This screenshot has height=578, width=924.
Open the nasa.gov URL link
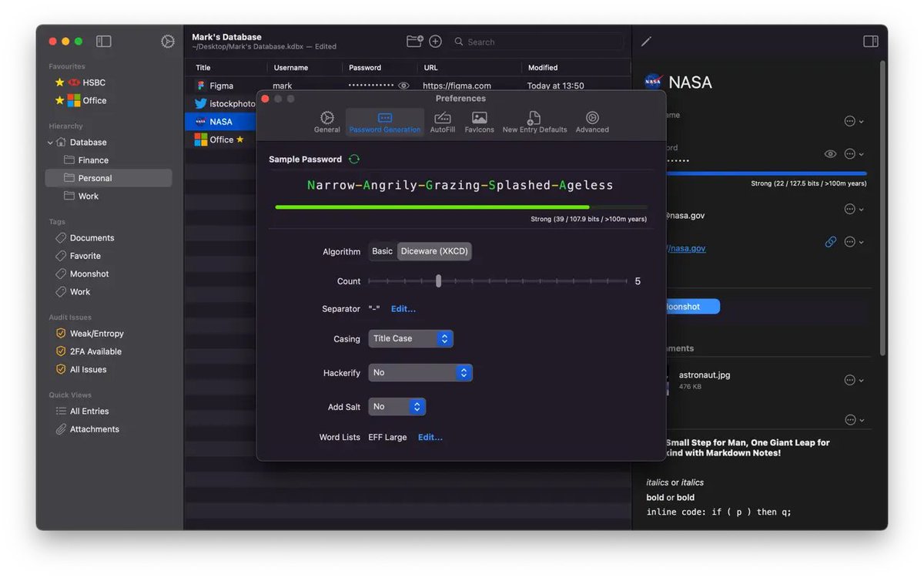point(685,248)
